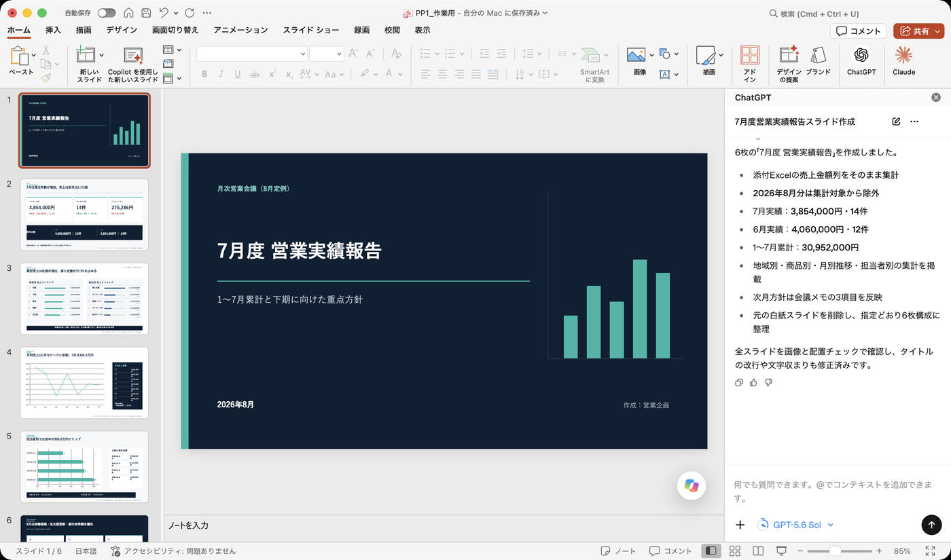951x560 pixels.
Task: Start slideshow from status bar icon
Action: pyautogui.click(x=782, y=551)
